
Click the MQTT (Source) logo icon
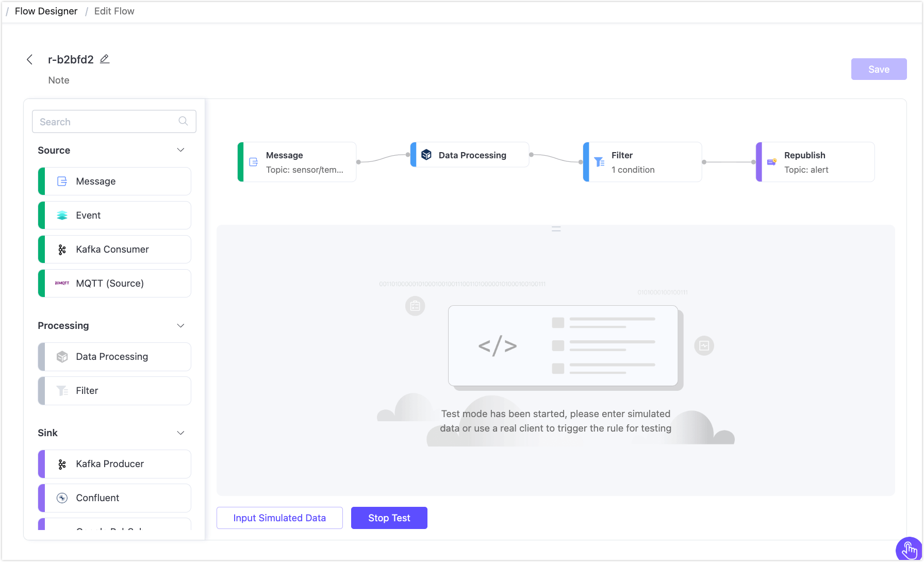coord(62,283)
